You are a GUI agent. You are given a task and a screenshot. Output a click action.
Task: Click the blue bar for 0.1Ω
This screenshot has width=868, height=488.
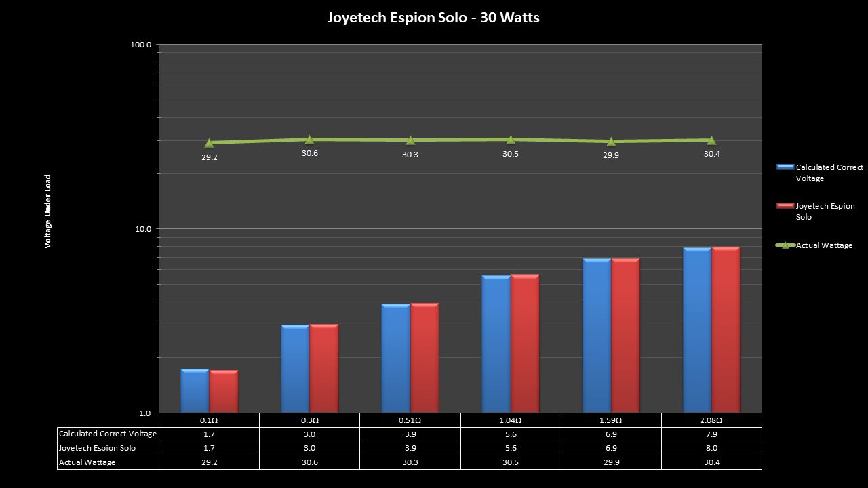point(195,391)
